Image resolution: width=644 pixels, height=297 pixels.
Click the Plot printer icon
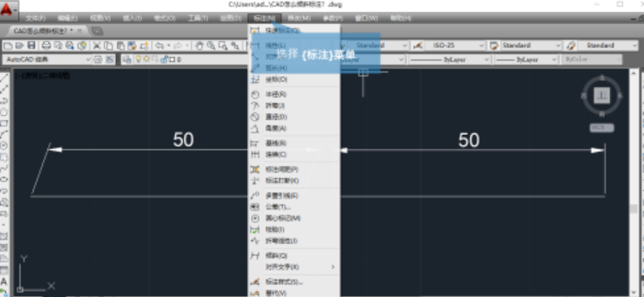[47, 45]
